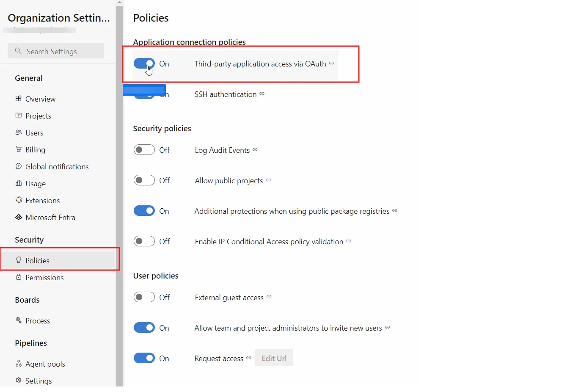570x392 pixels.
Task: Select Policies in the Security section
Action: pos(38,260)
